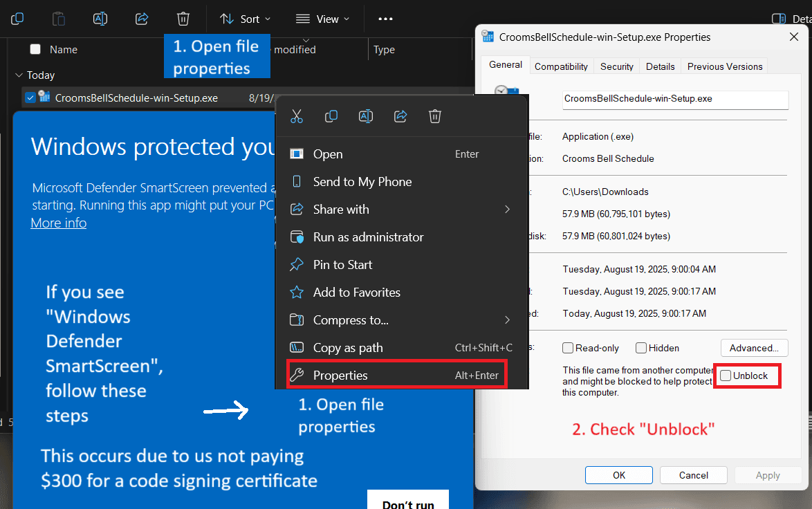This screenshot has height=509, width=812.
Task: Check the Unblock checkbox
Action: (726, 376)
